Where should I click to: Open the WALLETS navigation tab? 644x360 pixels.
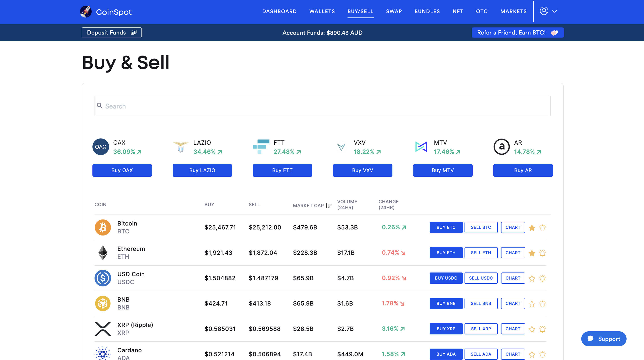click(x=322, y=11)
